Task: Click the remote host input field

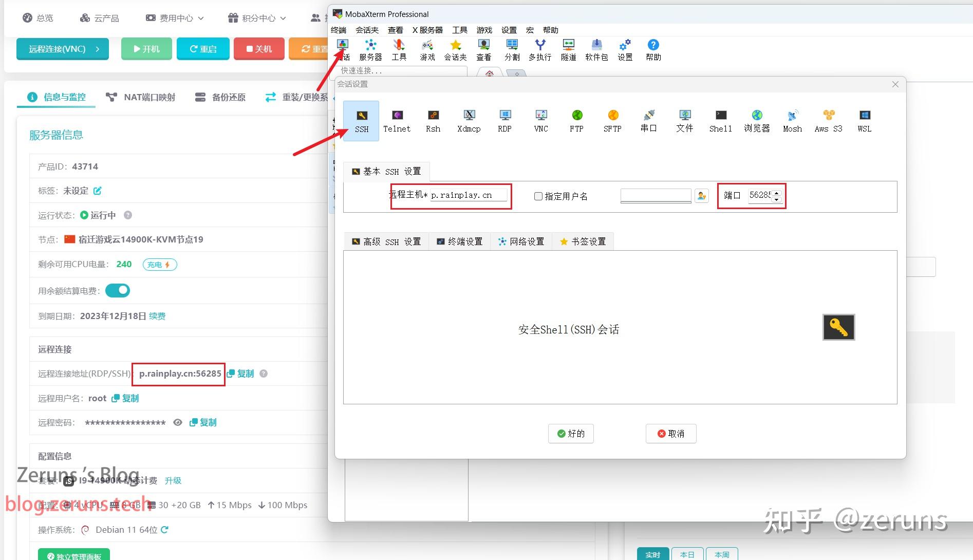Action: tap(469, 195)
